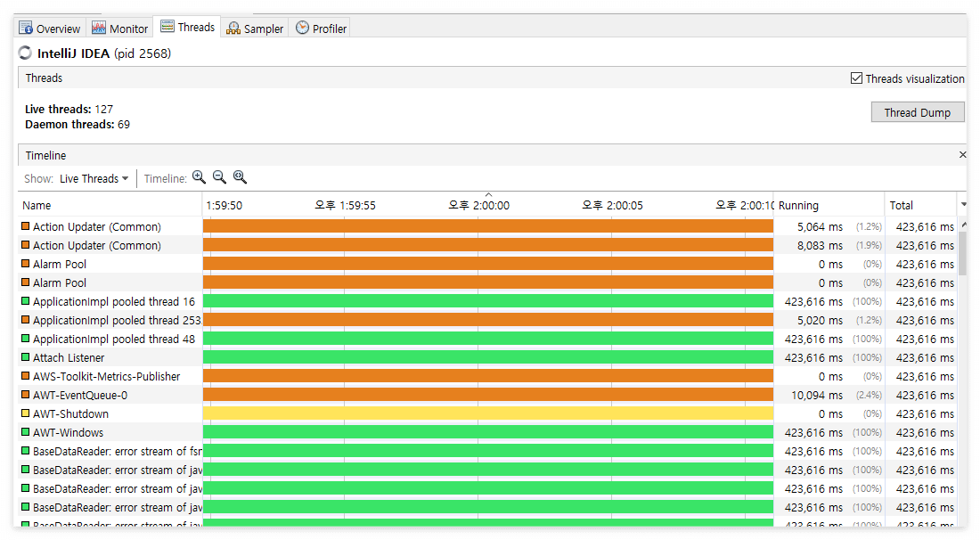The height and width of the screenshot is (540, 980).
Task: Click orange state icon of AWS-Toolkit-Metrics-Publisher
Action: click(x=26, y=376)
